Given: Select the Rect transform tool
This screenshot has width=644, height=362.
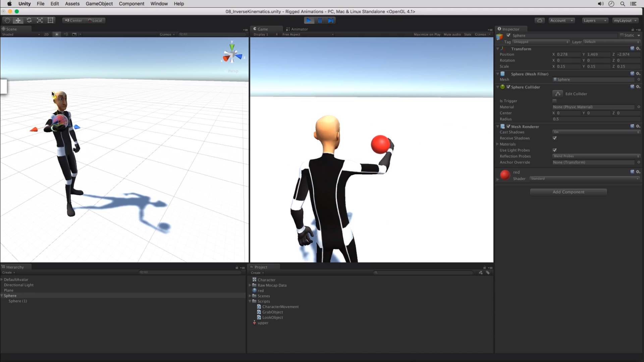Looking at the screenshot, I should point(50,20).
